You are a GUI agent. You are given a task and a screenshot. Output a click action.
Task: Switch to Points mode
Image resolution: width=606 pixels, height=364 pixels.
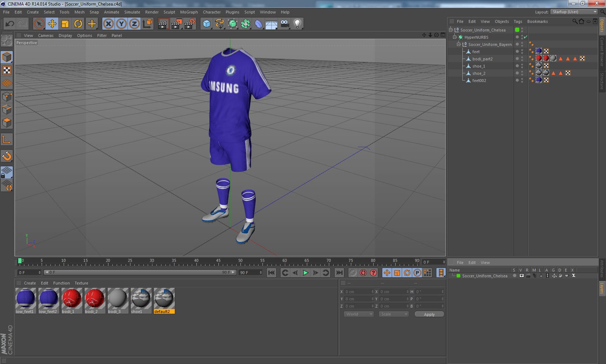coord(7,97)
